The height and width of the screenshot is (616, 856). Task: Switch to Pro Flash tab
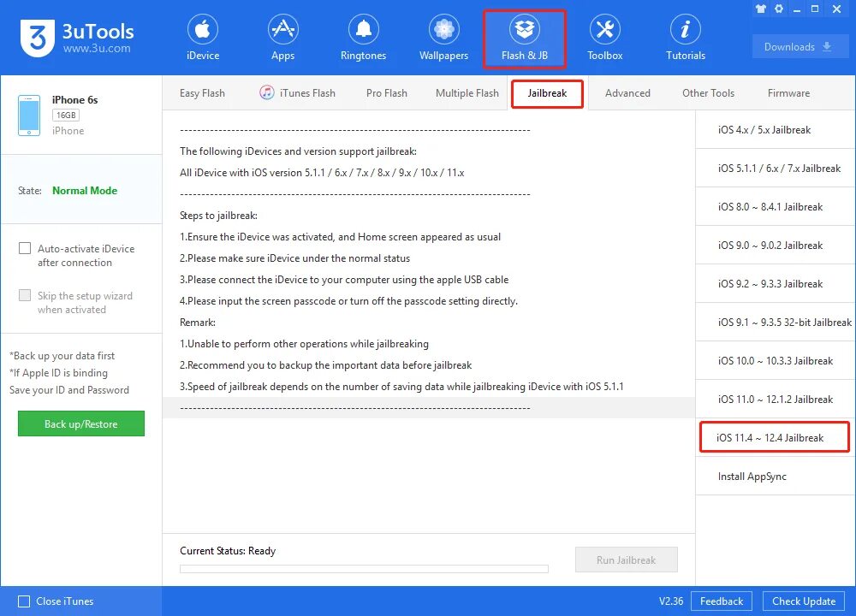[x=387, y=93]
